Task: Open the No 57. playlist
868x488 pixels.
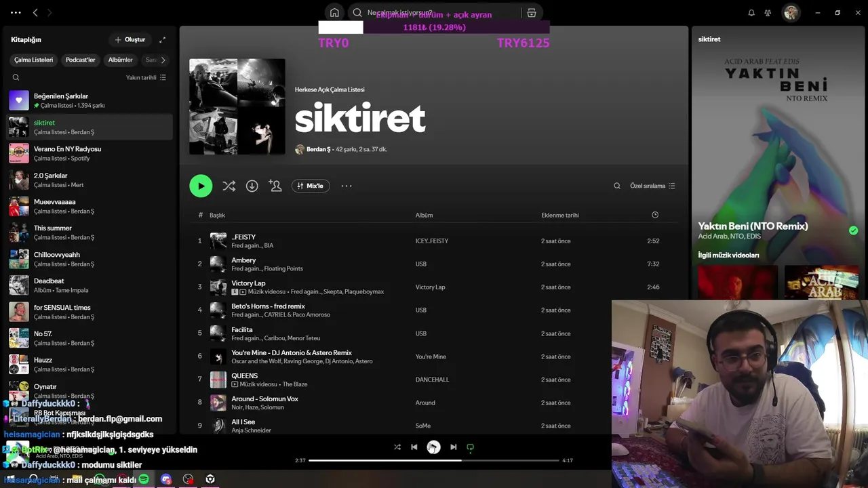Action: click(90, 338)
